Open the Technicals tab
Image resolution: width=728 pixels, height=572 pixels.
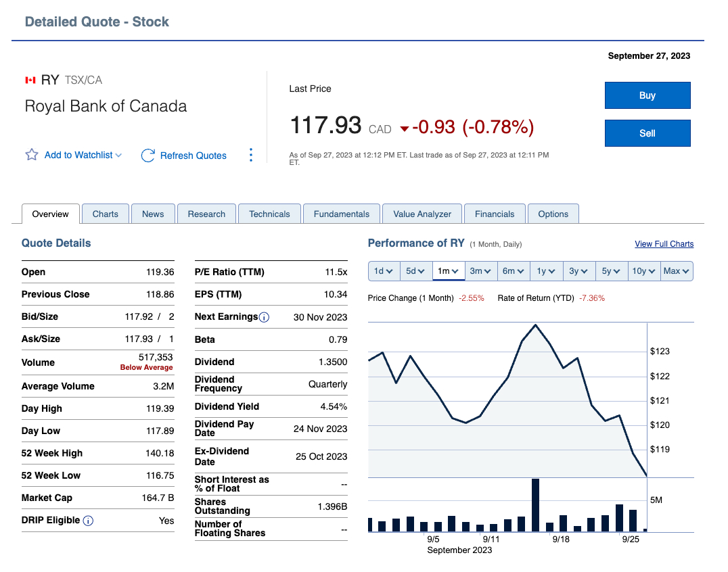[269, 214]
